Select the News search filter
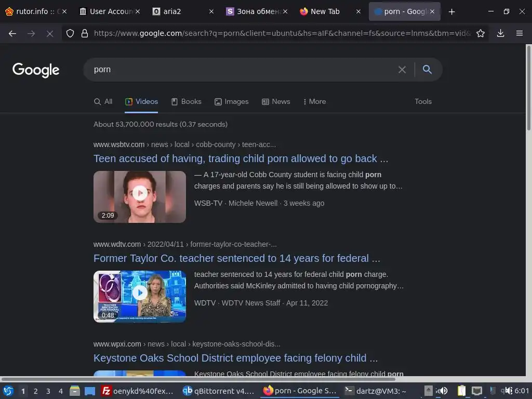This screenshot has width=532, height=399. pos(276,101)
